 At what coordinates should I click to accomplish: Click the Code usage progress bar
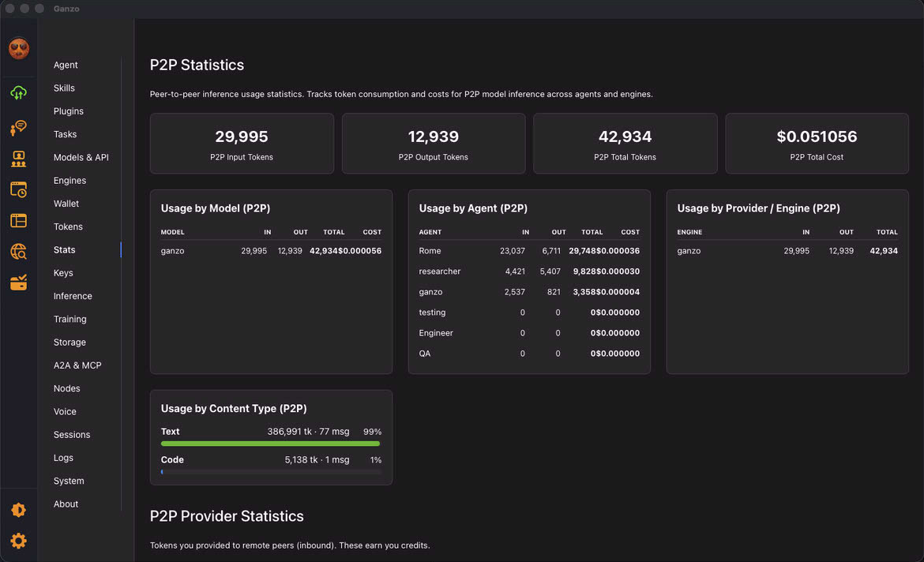click(x=271, y=472)
